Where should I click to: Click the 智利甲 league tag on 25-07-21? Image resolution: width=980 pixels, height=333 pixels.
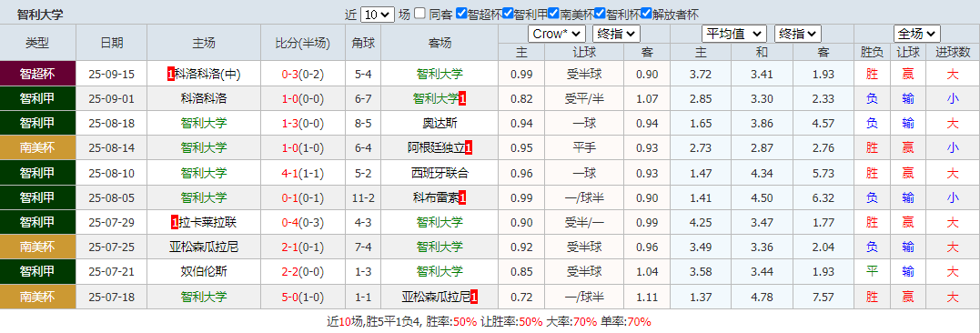click(37, 272)
